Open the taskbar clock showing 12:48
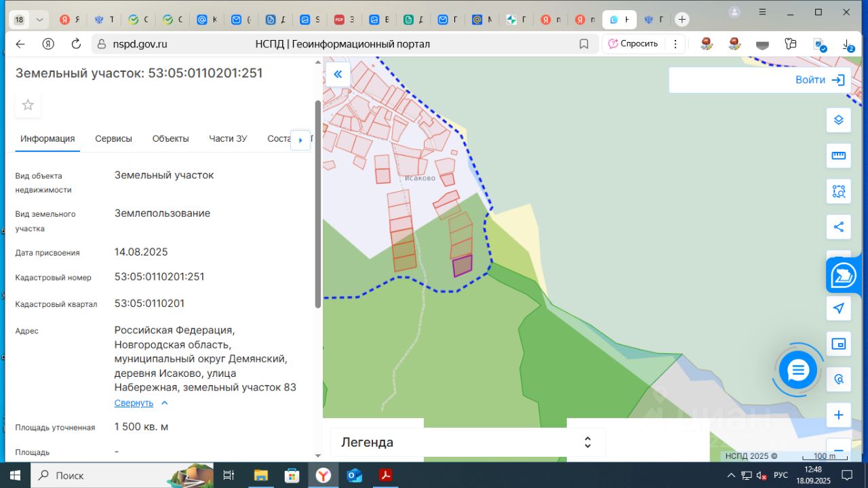868x488 pixels. [x=812, y=475]
